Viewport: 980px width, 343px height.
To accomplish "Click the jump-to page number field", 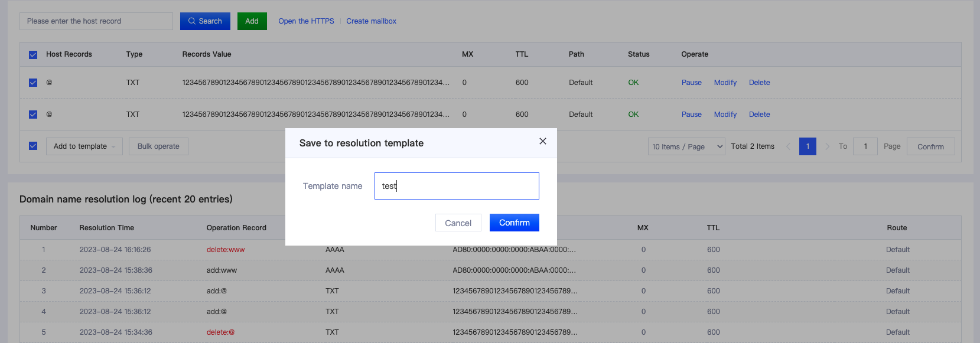I will 865,146.
